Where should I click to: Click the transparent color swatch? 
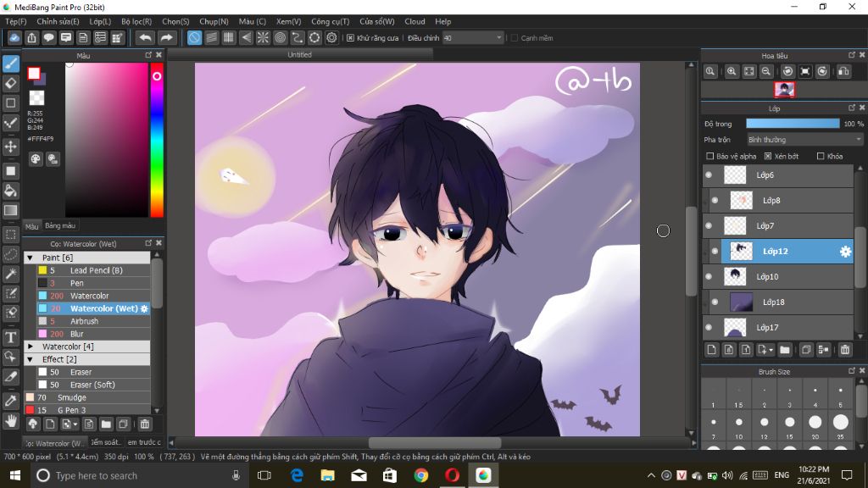point(36,98)
